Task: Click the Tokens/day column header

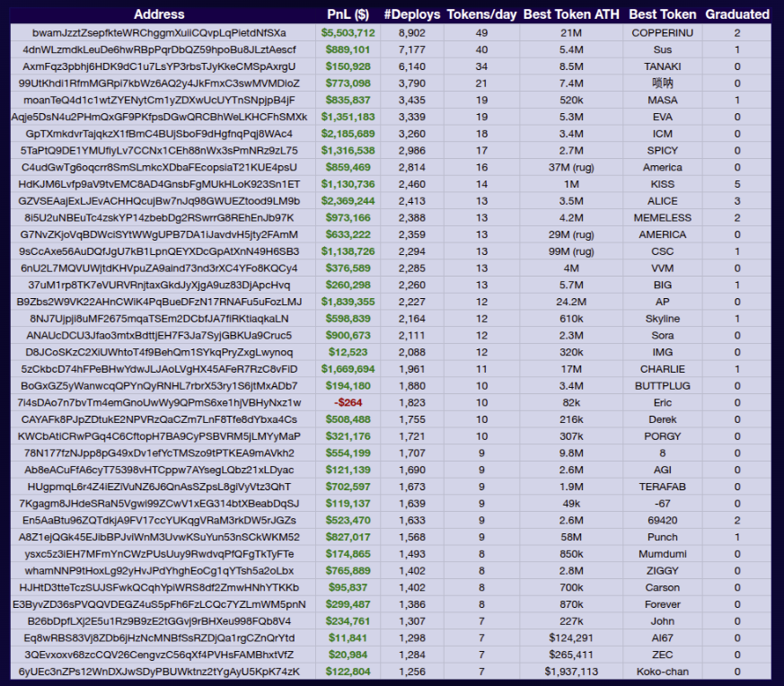Action: pyautogui.click(x=481, y=14)
